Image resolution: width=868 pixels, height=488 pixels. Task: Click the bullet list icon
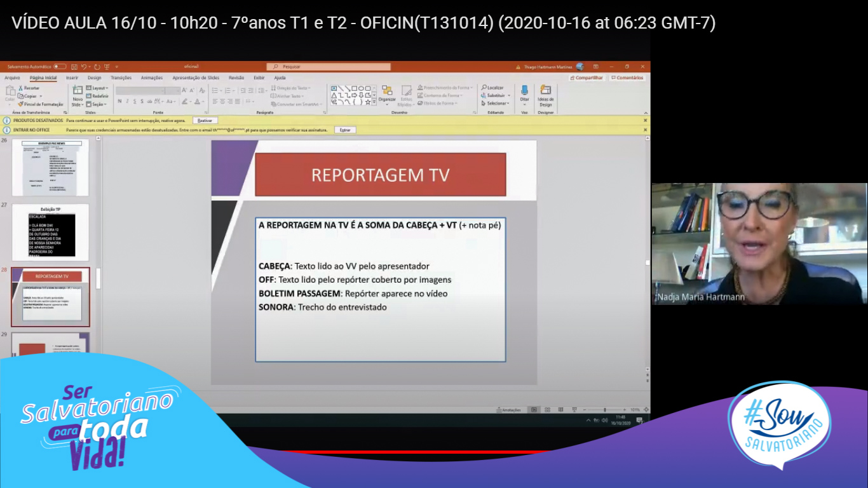click(x=215, y=91)
